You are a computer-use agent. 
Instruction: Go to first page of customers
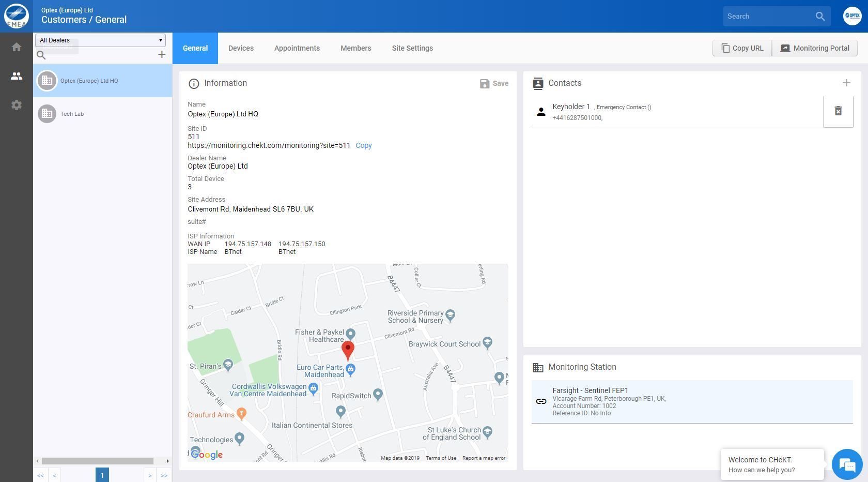pos(40,475)
